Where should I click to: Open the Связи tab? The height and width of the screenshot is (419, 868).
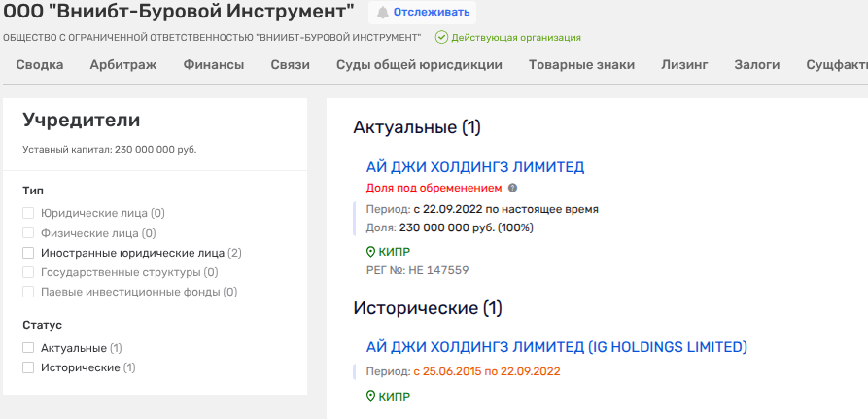[x=291, y=65]
